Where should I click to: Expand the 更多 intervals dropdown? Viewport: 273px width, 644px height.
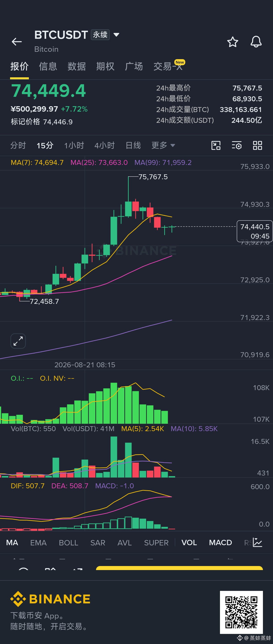[163, 145]
